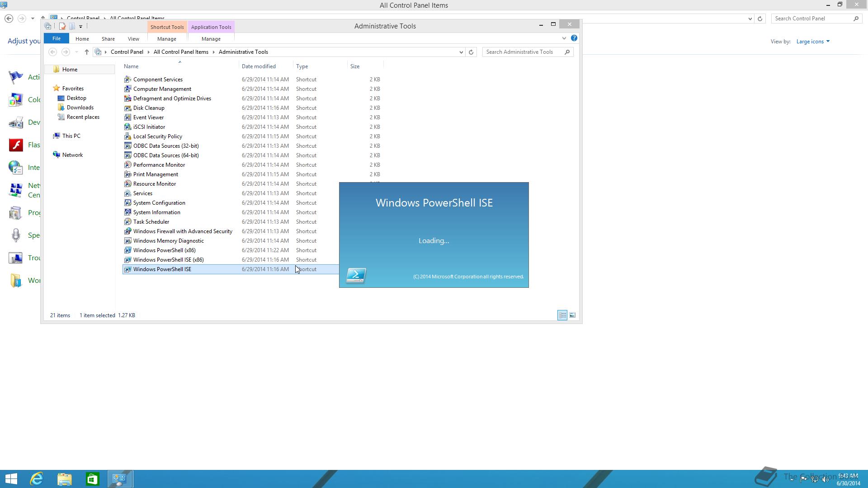Select Windows Firewall with Advanced Security icon

[127, 231]
